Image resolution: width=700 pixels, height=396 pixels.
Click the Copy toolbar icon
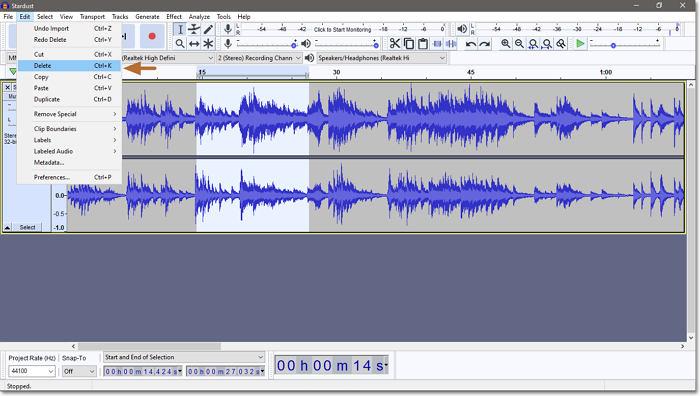point(408,44)
